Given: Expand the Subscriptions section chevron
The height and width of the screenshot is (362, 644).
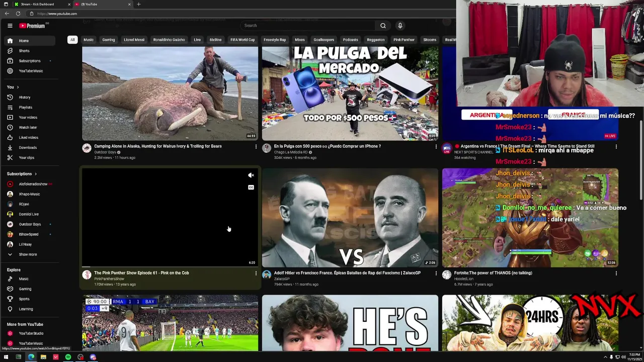Looking at the screenshot, I should tap(36, 174).
